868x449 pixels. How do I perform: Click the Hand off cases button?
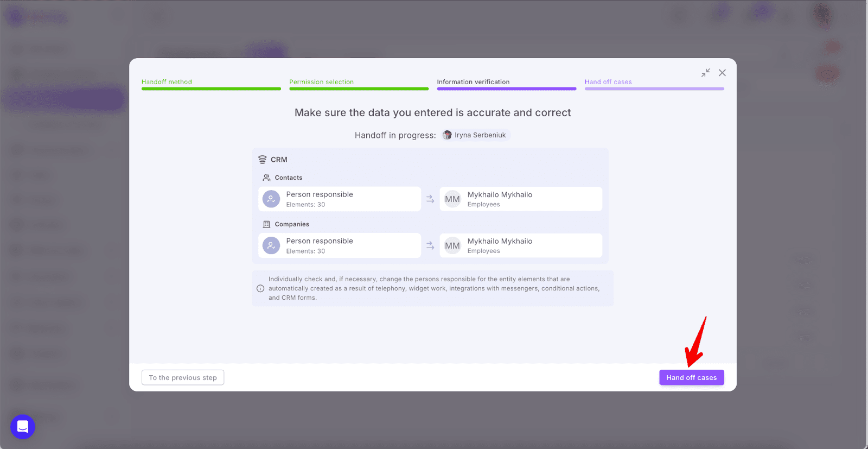[x=691, y=377]
